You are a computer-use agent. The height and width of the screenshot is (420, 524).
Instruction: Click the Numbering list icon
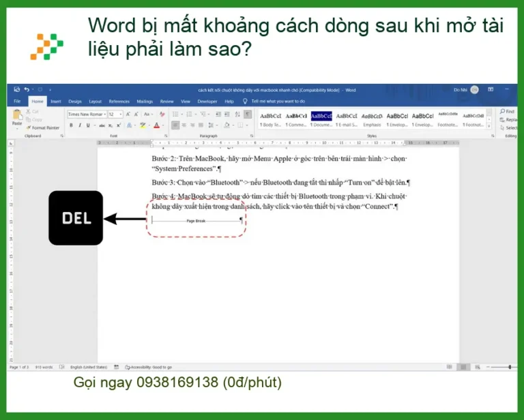(189, 115)
